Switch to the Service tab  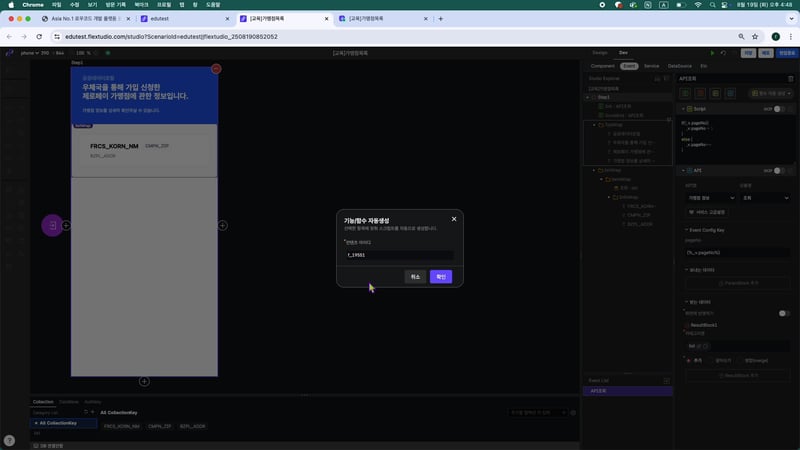coord(651,65)
